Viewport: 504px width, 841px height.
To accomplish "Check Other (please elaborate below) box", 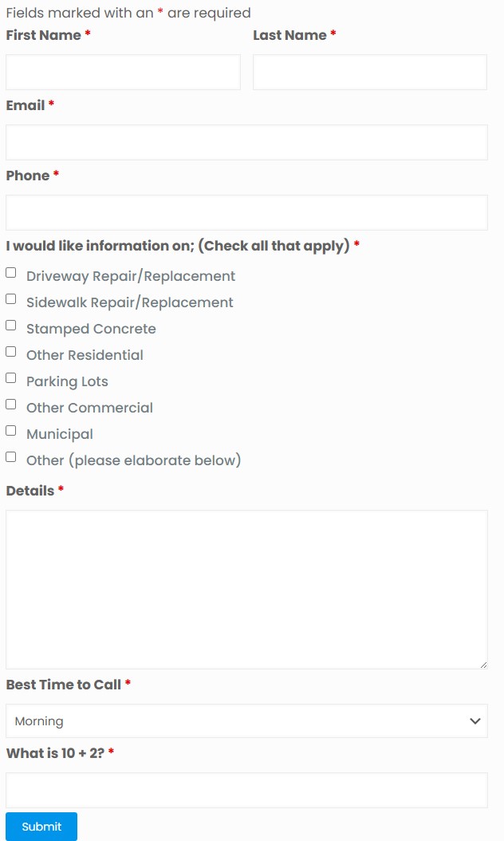I will tap(11, 457).
